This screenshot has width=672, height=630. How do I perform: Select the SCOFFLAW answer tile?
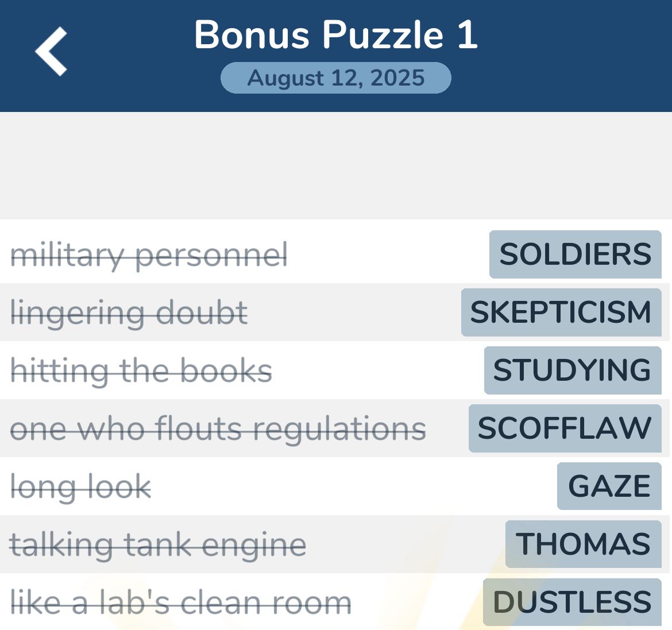[x=565, y=428]
